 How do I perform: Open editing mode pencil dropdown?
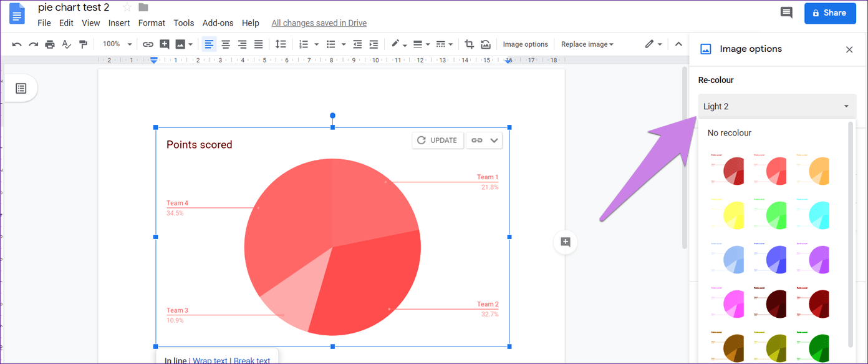pos(653,44)
